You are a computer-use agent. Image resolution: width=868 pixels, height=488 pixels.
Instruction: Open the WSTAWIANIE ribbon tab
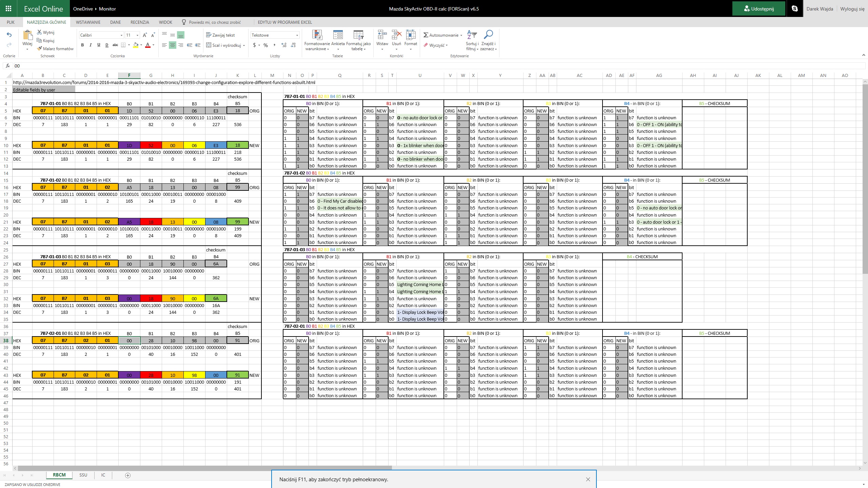[x=88, y=22]
